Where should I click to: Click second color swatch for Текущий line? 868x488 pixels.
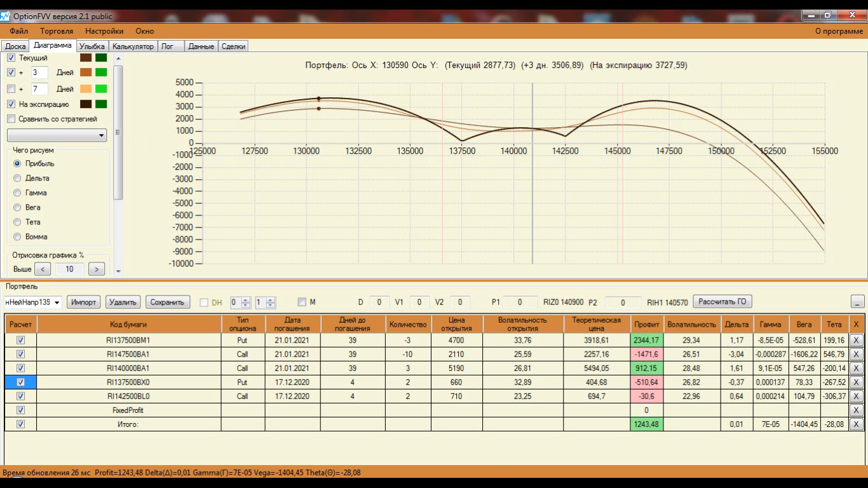point(101,58)
